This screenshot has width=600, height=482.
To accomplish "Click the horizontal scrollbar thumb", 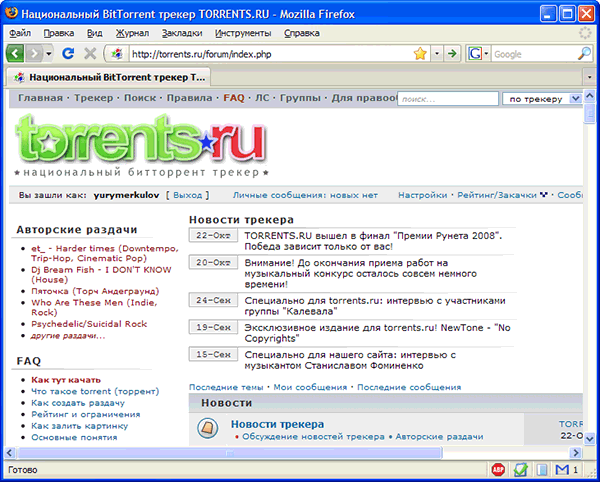I will [230, 453].
